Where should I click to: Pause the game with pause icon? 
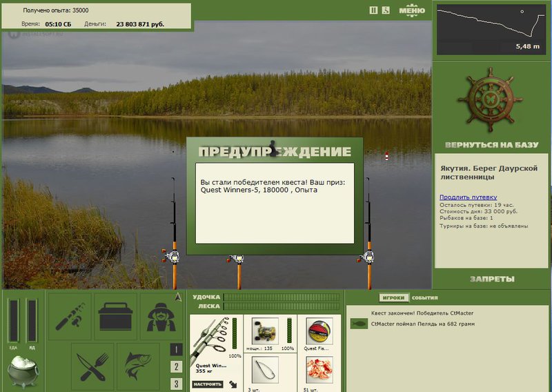click(x=373, y=10)
